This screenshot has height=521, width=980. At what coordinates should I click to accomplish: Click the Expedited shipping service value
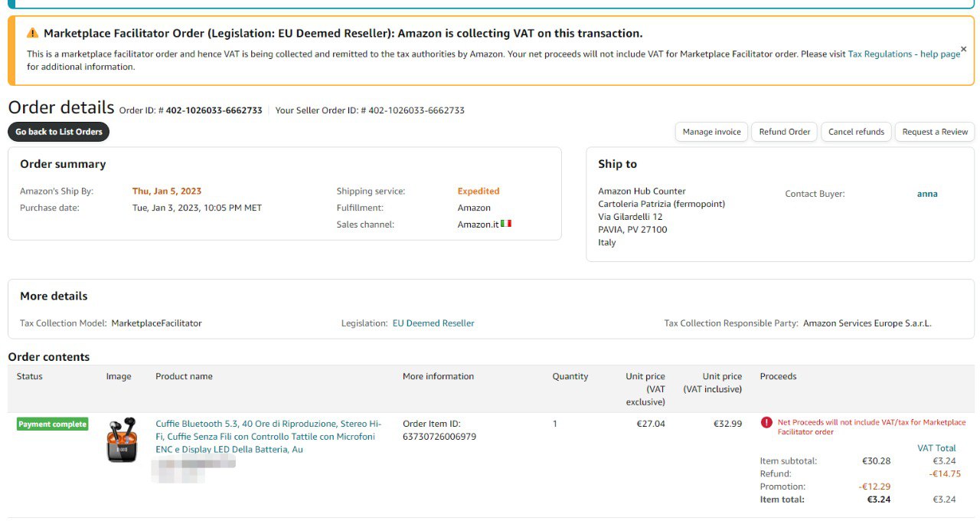click(x=479, y=191)
